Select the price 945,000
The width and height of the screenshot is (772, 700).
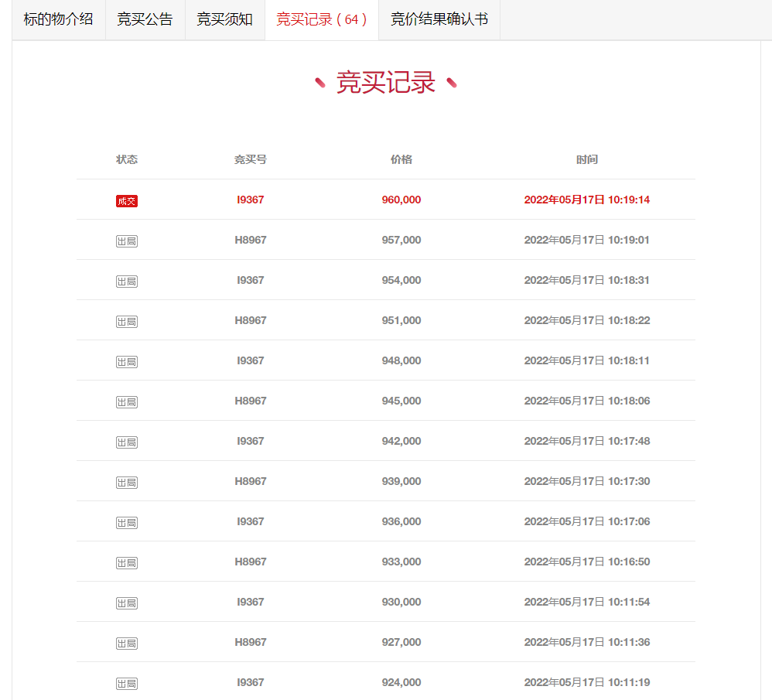pyautogui.click(x=401, y=401)
